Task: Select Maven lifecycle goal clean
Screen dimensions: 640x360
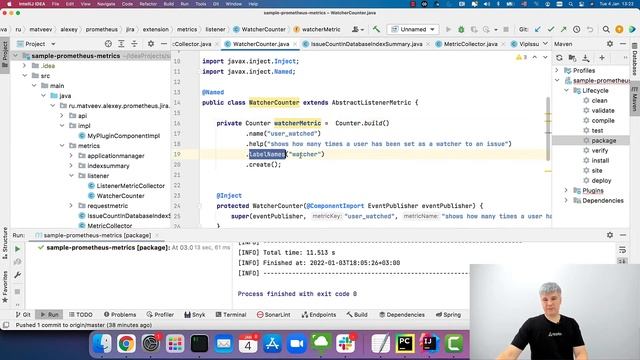Action: (599, 100)
